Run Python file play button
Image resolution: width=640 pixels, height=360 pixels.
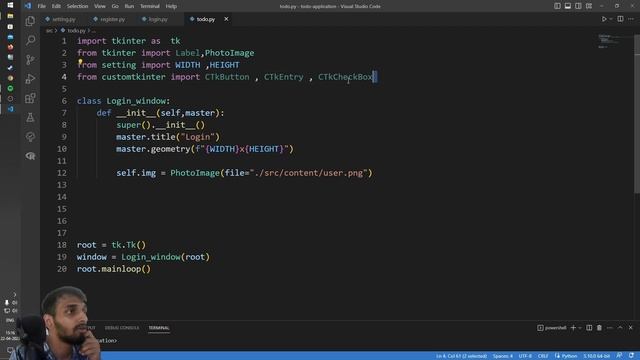point(604,19)
